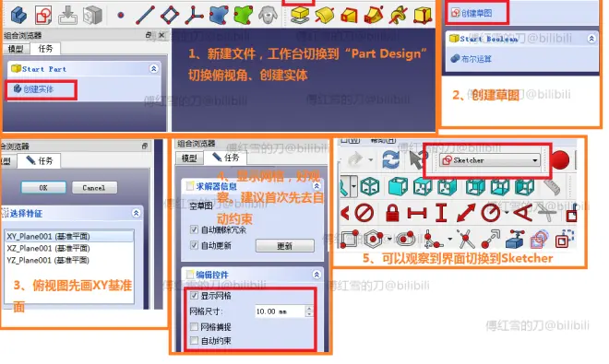The height and width of the screenshot is (364, 609).
Task: Click the create line tool icon
Action: tap(145, 15)
